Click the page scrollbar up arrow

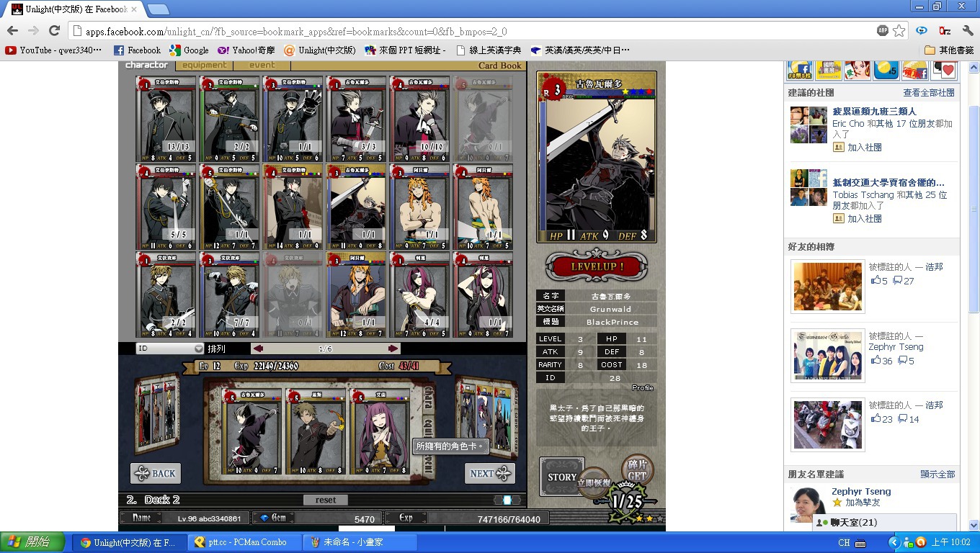pyautogui.click(x=974, y=67)
